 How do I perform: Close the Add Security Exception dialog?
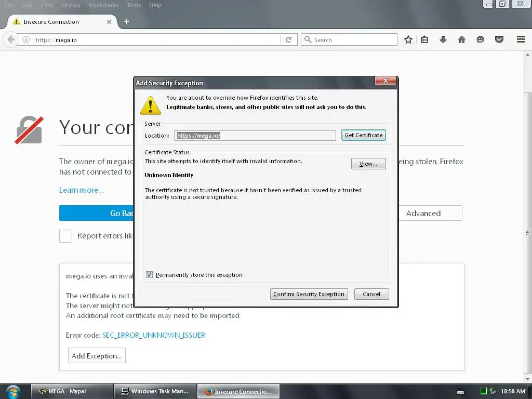click(x=385, y=81)
